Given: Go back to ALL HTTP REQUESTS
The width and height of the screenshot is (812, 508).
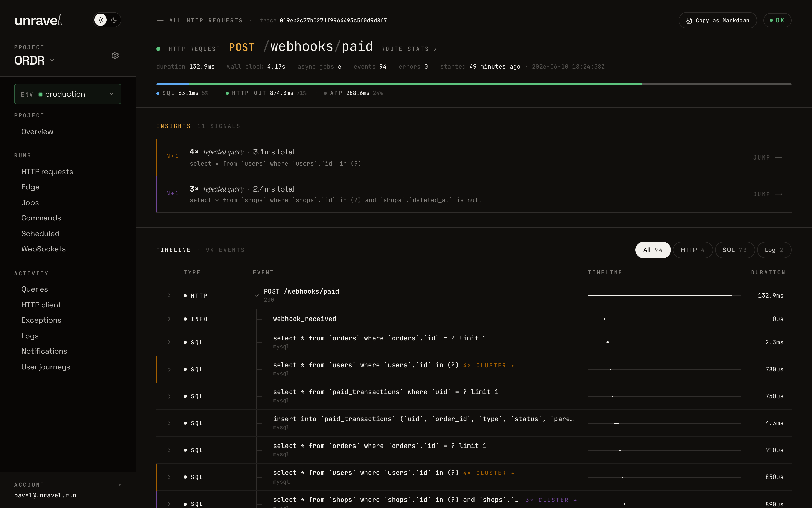Looking at the screenshot, I should tap(206, 21).
